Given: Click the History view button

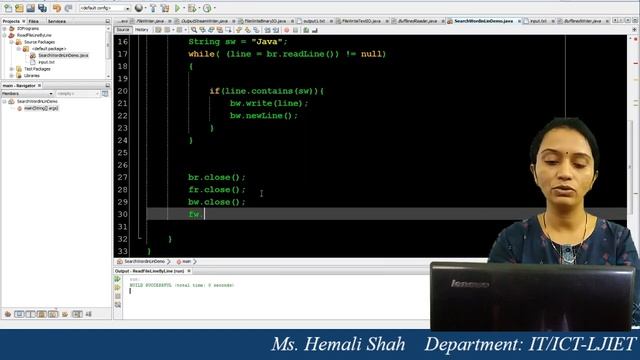Looking at the screenshot, I should (x=142, y=30).
